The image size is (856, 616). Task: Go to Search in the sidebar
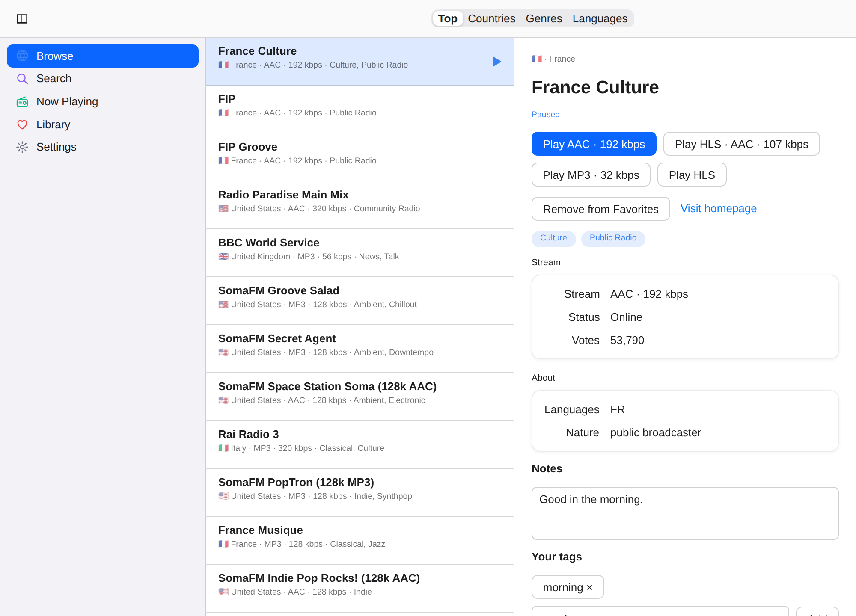click(103, 79)
